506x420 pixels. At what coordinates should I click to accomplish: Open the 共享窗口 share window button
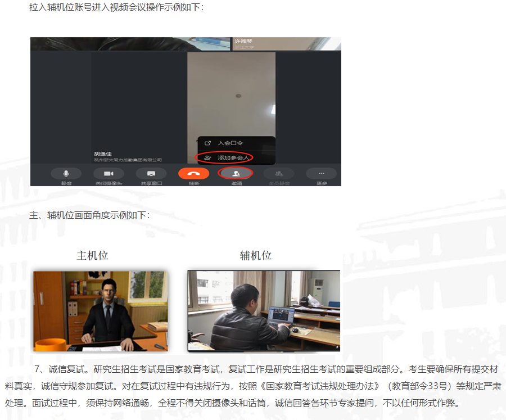pos(151,174)
